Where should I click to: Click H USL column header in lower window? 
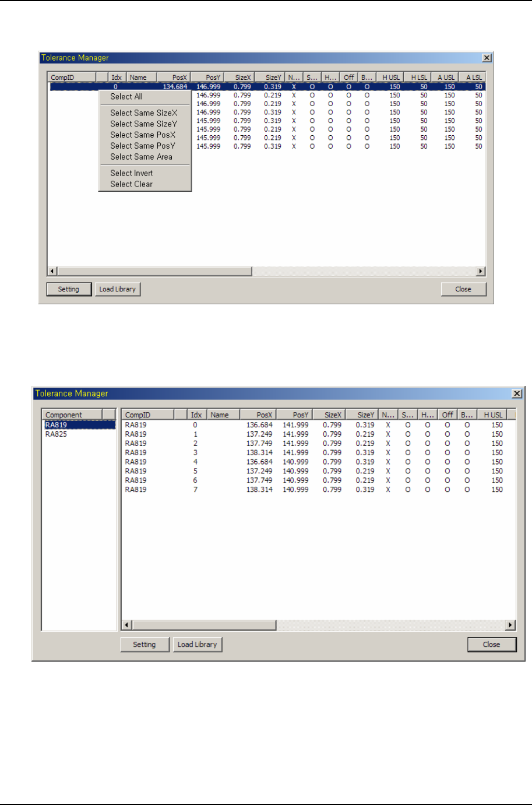492,415
